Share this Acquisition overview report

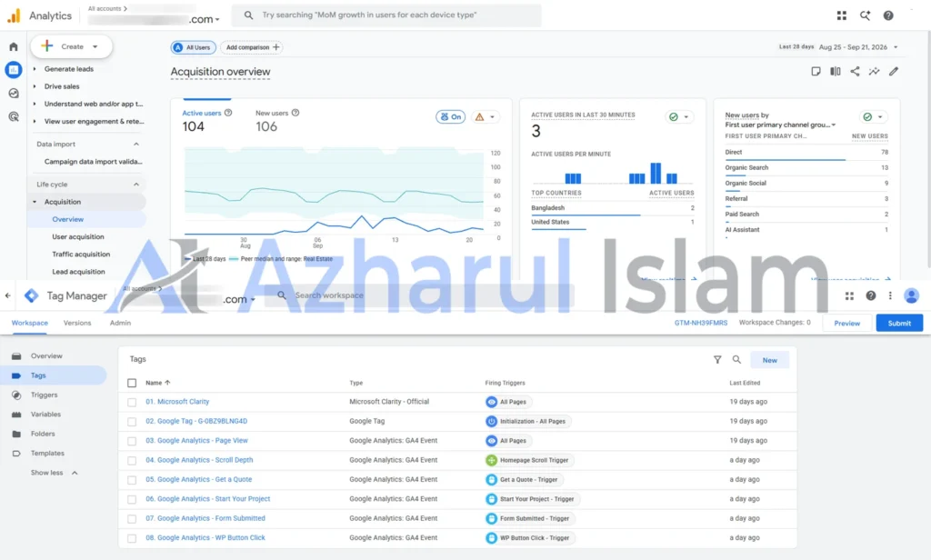point(855,71)
